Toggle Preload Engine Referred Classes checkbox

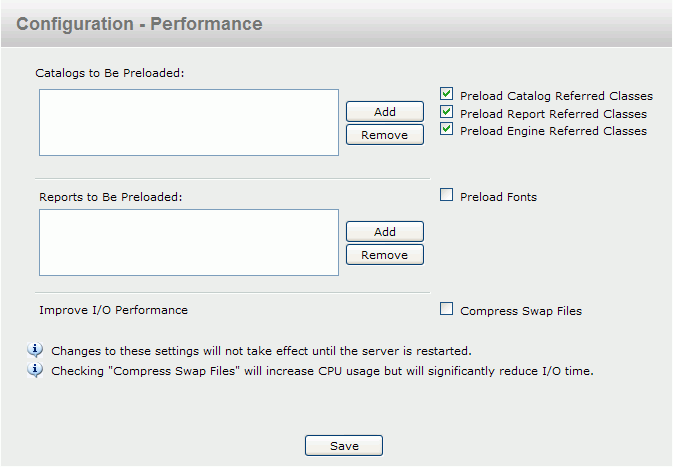446,129
